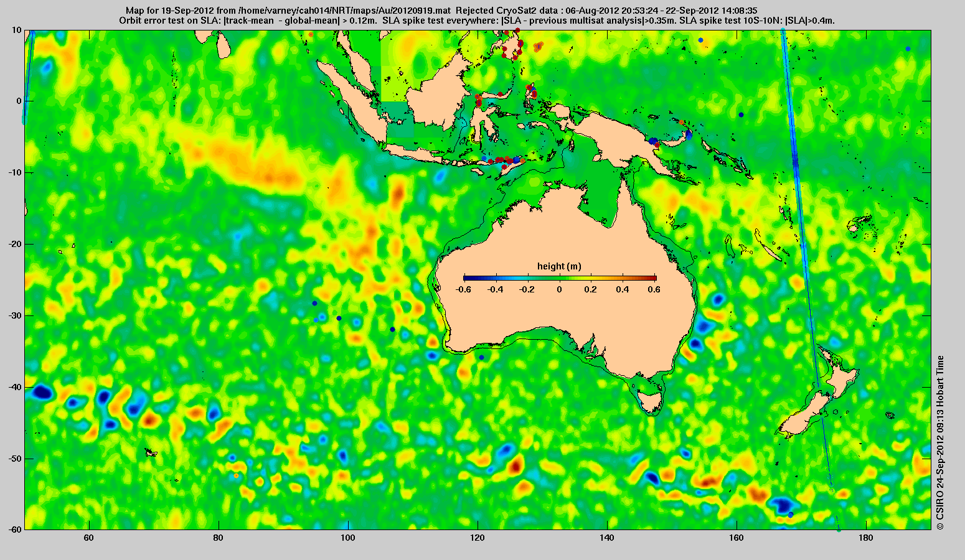
Task: Click the file path /home/varney/cah014/NRT/maps/Au/20120919.mat
Action: (345, 11)
